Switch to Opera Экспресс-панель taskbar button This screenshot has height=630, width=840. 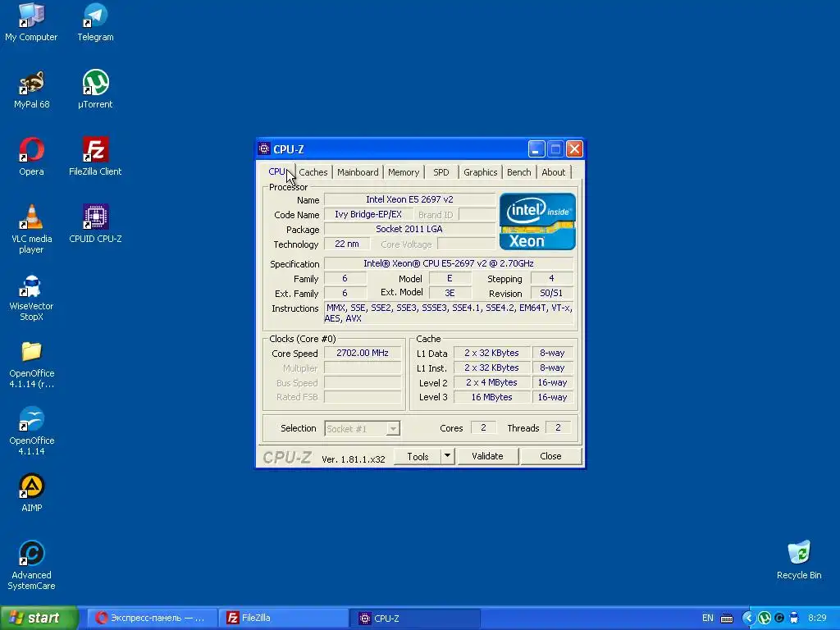152,618
